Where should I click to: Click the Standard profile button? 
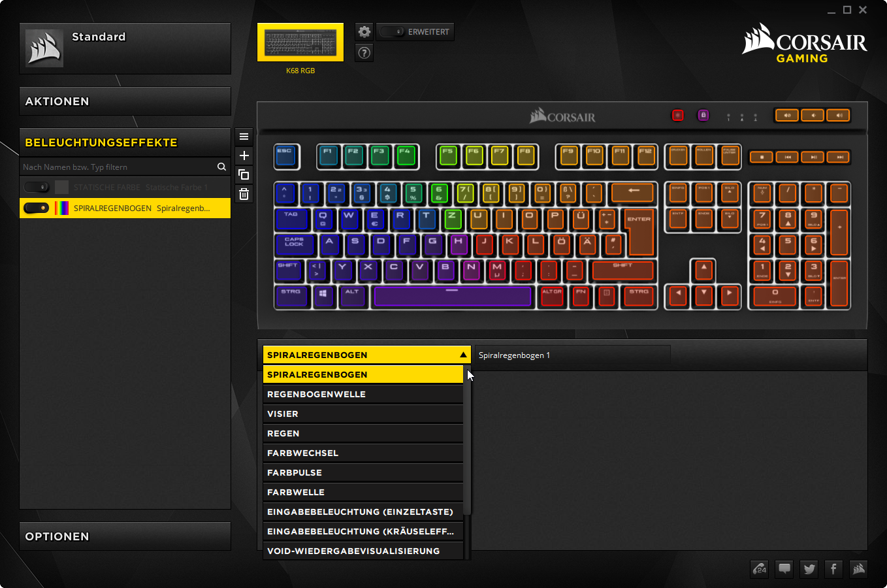click(125, 48)
